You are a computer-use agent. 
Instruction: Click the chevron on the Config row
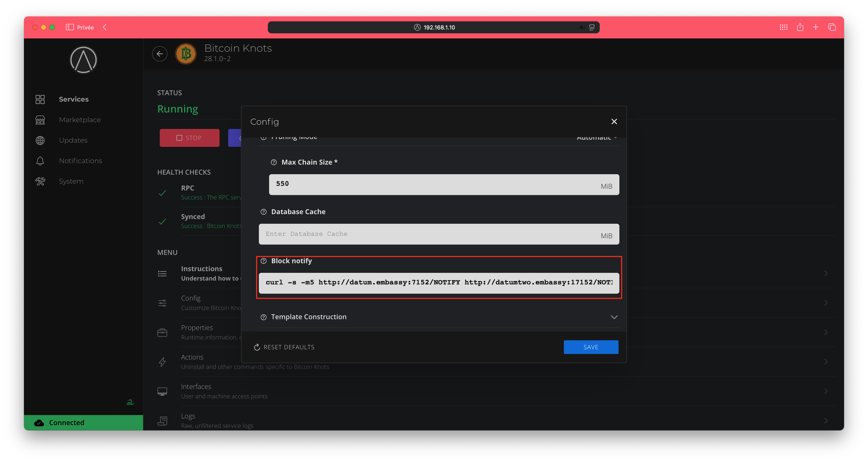pos(825,303)
